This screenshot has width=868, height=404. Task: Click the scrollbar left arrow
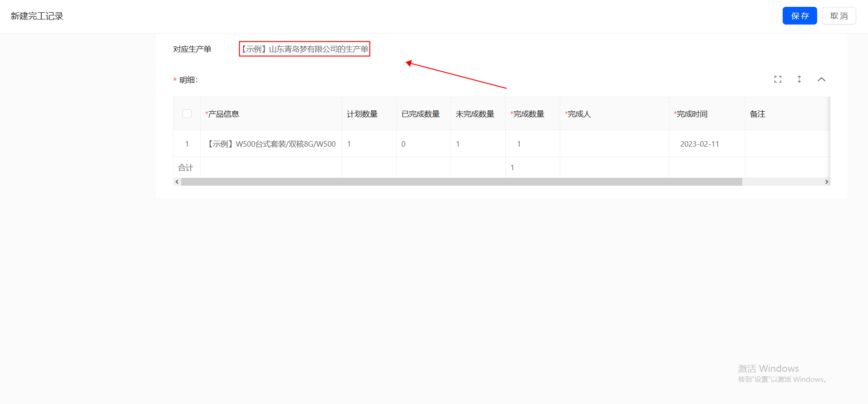177,182
